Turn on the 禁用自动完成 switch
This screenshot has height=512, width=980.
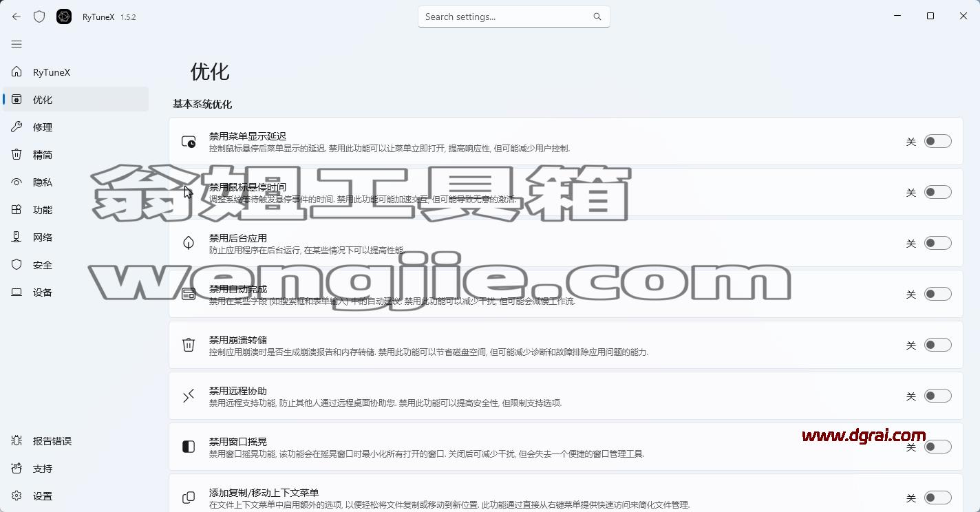(937, 294)
